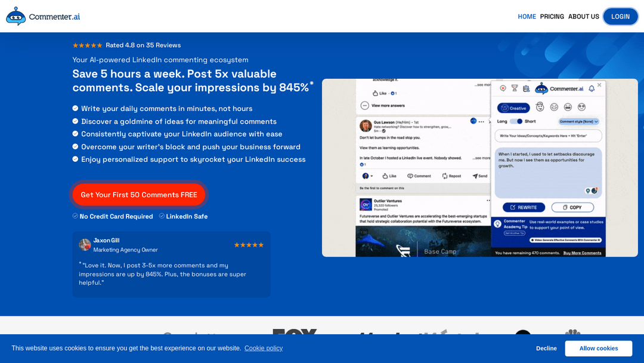This screenshot has height=363, width=644.
Task: Click the generated comment text area
Action: (548, 173)
